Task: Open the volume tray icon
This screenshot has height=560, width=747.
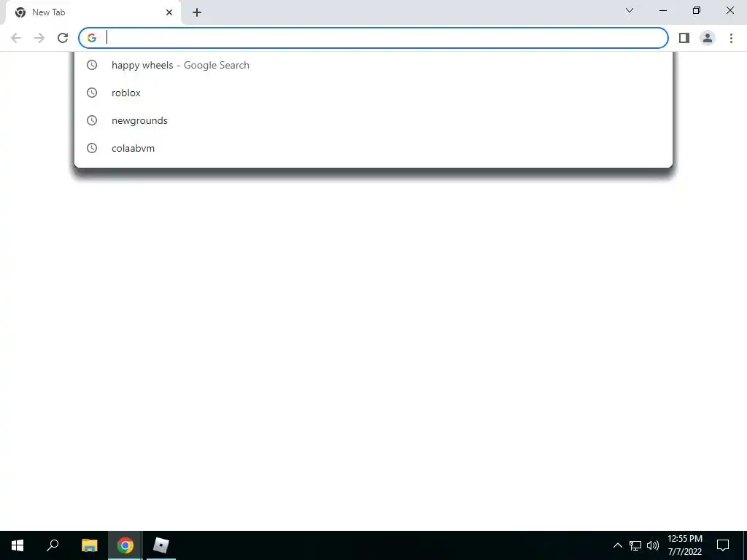Action: pyautogui.click(x=653, y=545)
